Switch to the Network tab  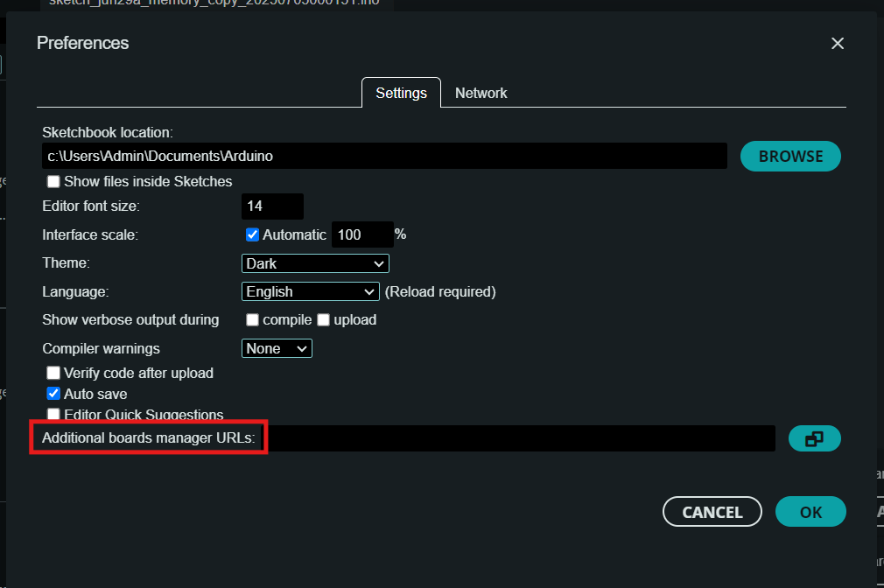(481, 93)
